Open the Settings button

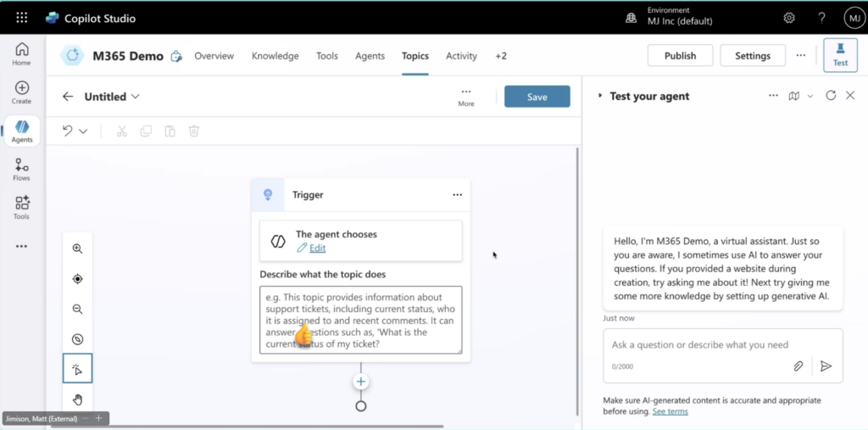(x=753, y=55)
